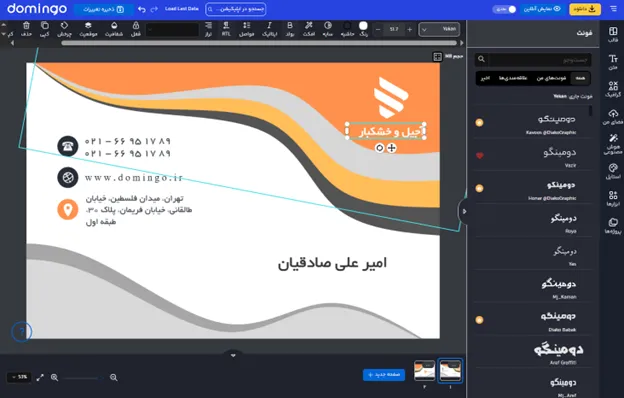Screen dimensions: 624x398
Task: Open the Yekan font dropdown
Action: [439, 29]
